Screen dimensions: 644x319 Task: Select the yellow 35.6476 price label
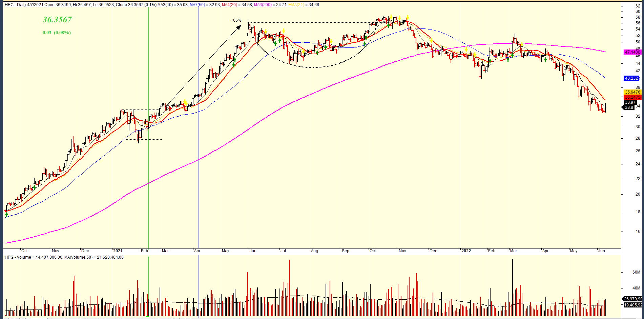pyautogui.click(x=632, y=92)
